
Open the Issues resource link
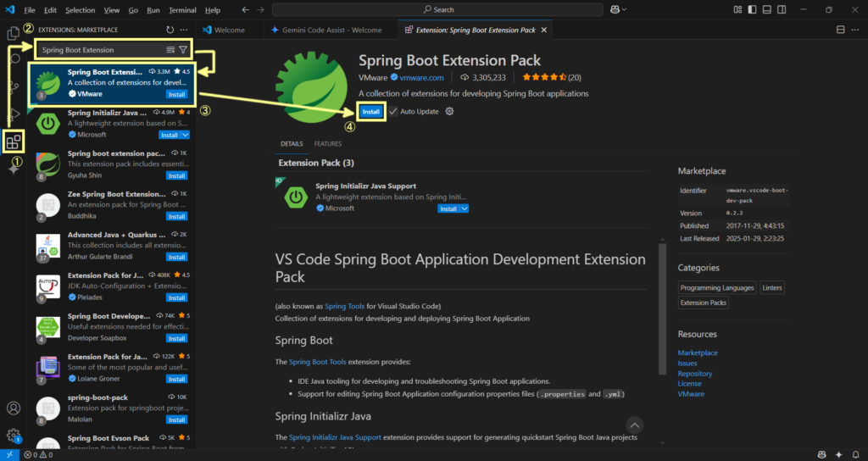687,363
